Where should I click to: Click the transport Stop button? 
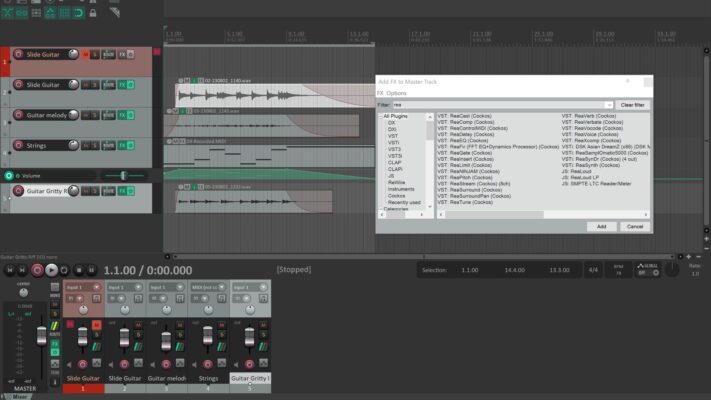pyautogui.click(x=78, y=270)
